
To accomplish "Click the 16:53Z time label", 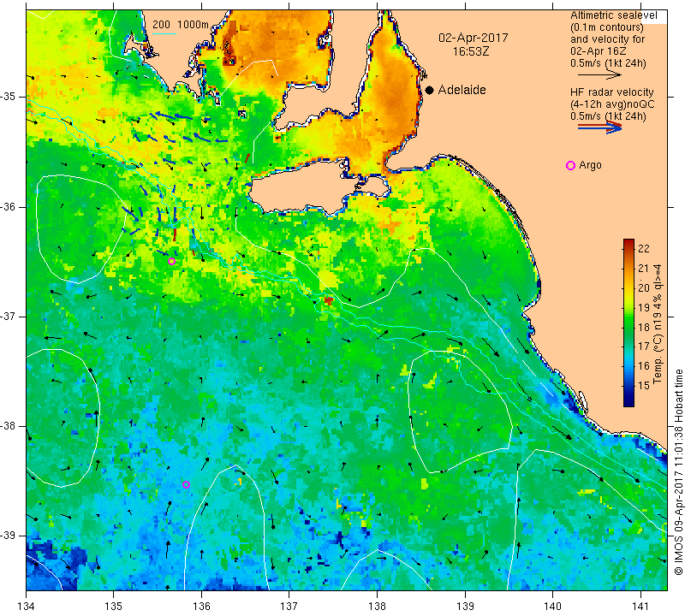I will click(470, 51).
